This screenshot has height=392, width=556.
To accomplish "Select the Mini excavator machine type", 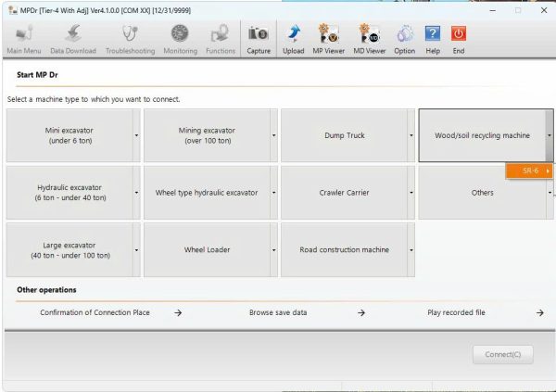I will click(x=69, y=135).
